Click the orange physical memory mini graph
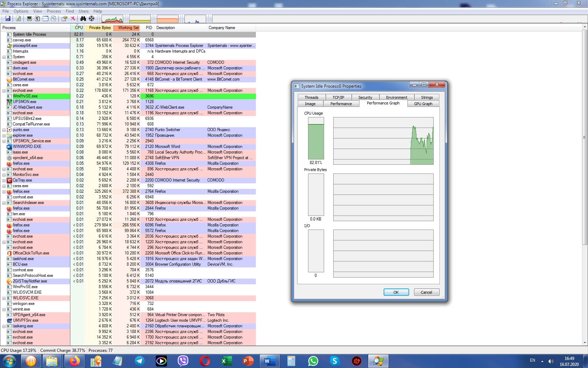This screenshot has width=588, height=368. (x=168, y=19)
